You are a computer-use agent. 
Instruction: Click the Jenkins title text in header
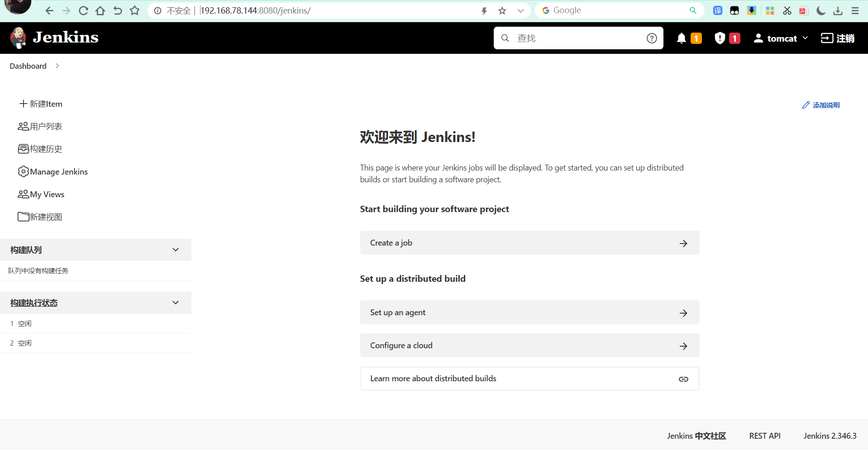66,38
